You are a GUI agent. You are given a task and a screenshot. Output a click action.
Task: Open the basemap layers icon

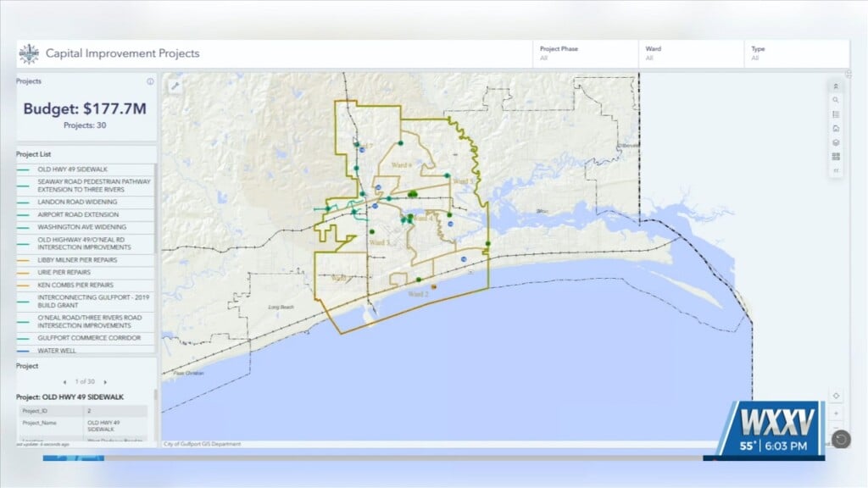click(x=836, y=141)
